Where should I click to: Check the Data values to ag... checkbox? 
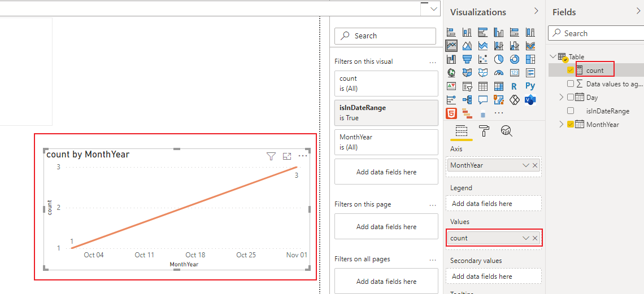tap(570, 84)
